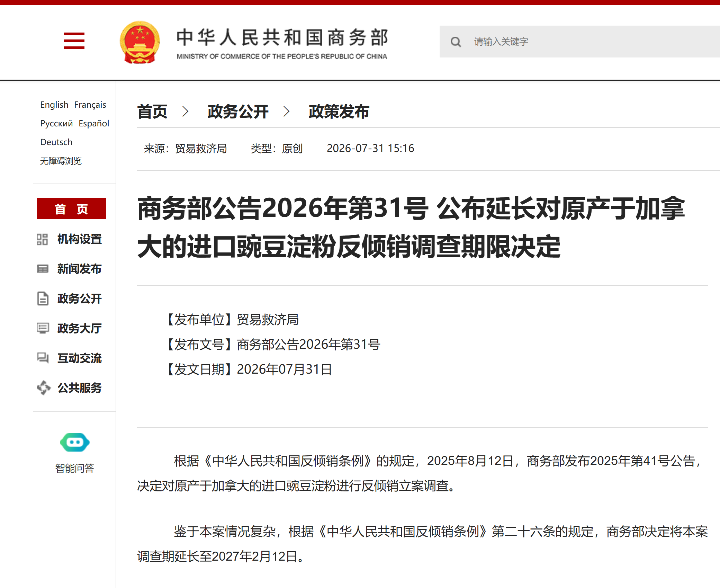
Task: Switch language to Français
Action: tap(90, 105)
